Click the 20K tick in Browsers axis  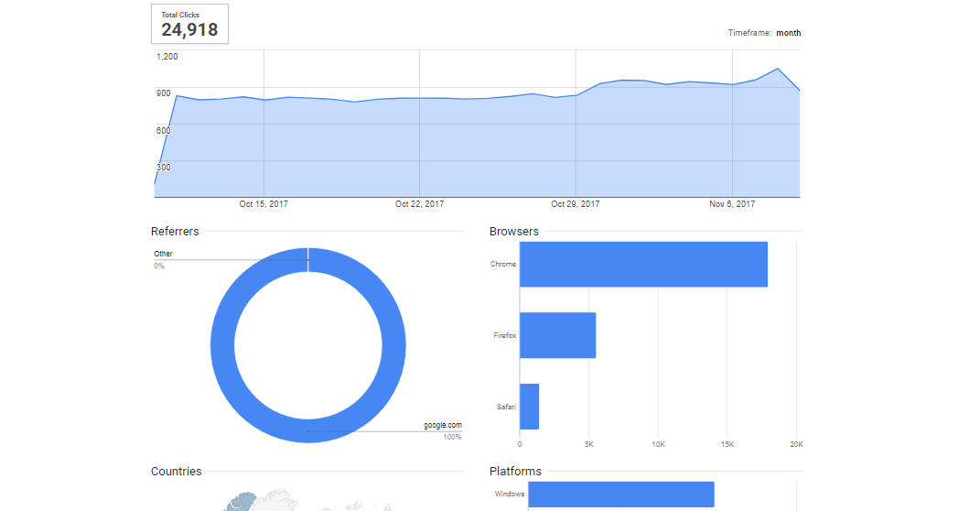[x=796, y=445]
